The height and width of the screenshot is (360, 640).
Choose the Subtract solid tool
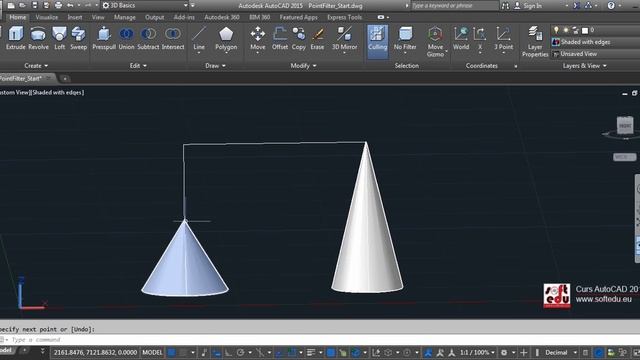click(x=148, y=39)
